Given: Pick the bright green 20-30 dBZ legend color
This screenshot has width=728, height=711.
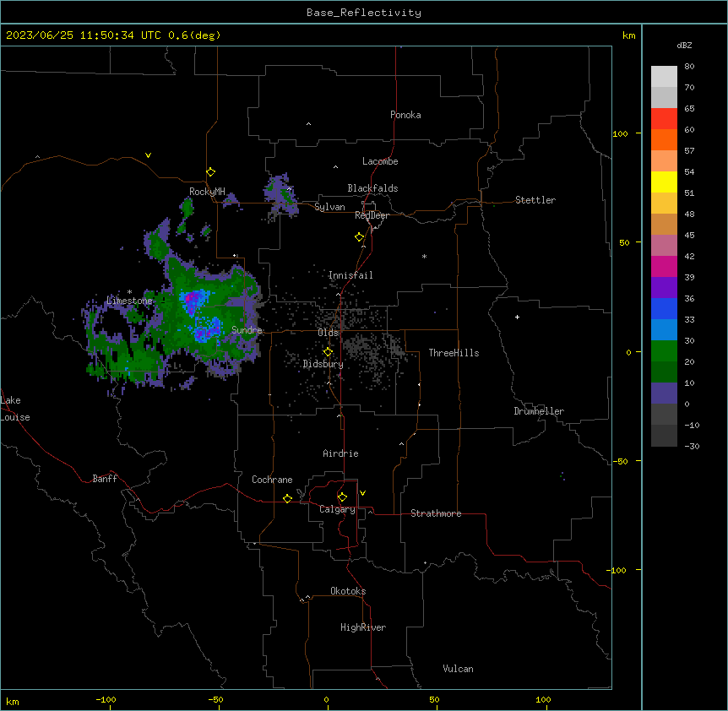Looking at the screenshot, I should click(664, 351).
